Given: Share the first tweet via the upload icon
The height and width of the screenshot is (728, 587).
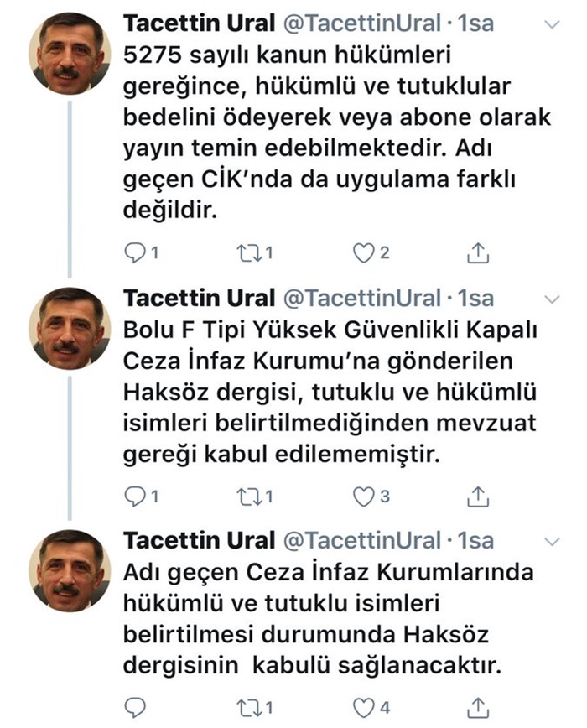Looking at the screenshot, I should tap(478, 248).
